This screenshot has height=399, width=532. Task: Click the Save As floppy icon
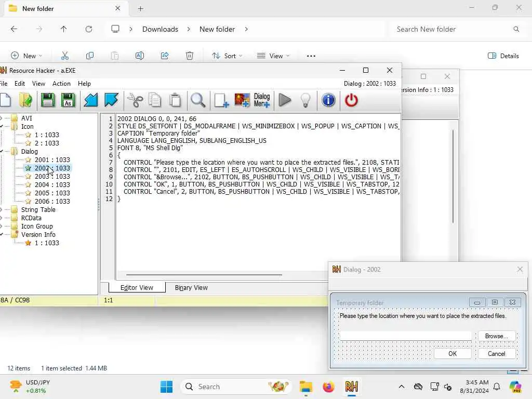68,100
